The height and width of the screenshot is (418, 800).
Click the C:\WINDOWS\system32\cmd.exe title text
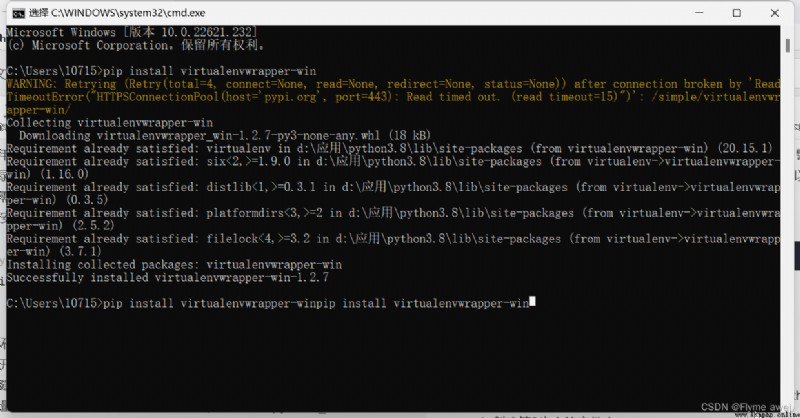(x=128, y=13)
